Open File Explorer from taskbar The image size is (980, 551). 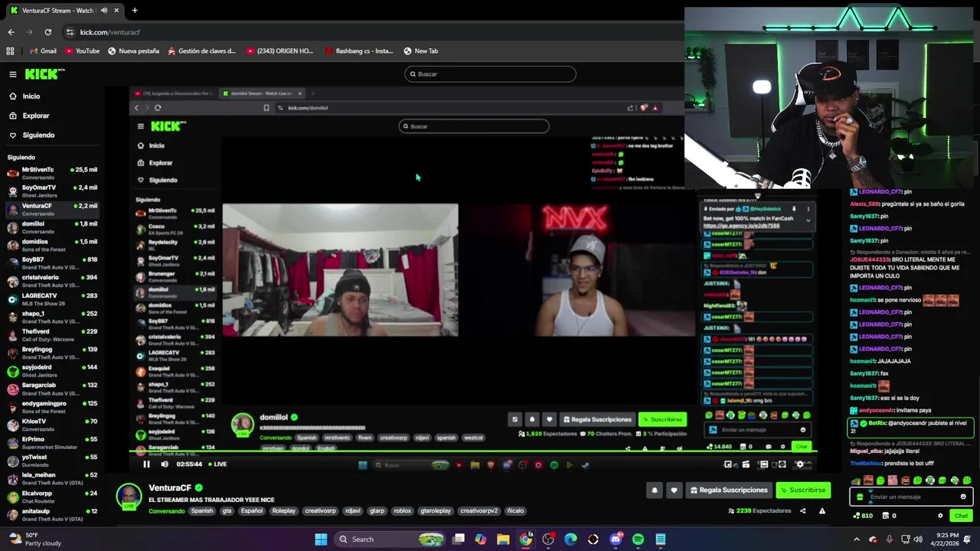pyautogui.click(x=503, y=540)
